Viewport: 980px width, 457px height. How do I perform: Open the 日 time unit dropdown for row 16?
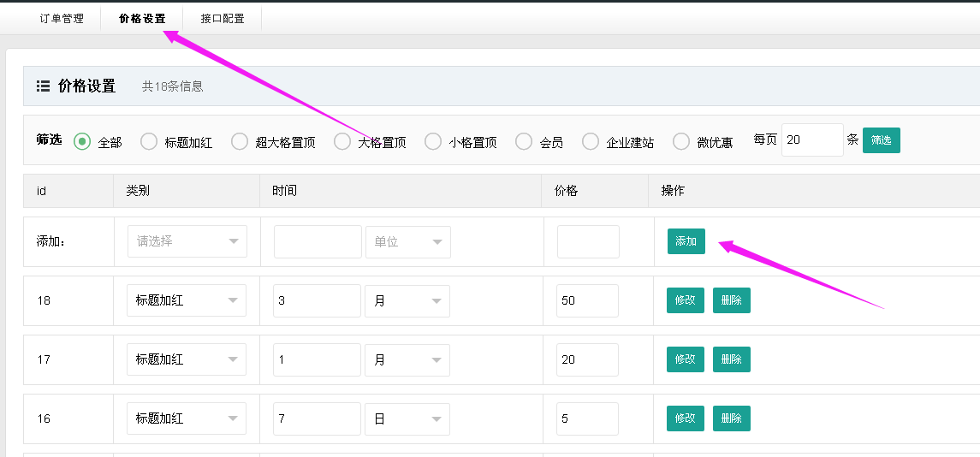coord(407,418)
